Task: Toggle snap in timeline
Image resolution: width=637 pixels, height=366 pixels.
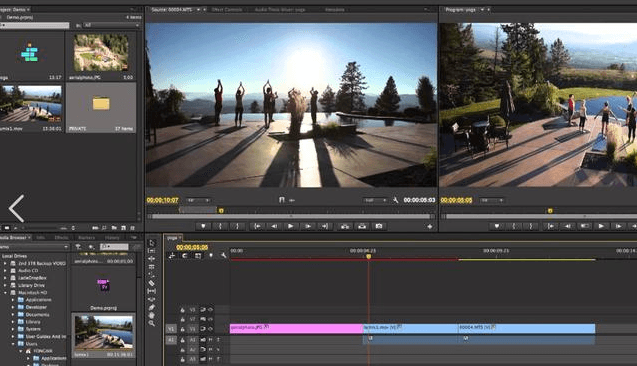Action: (185, 256)
